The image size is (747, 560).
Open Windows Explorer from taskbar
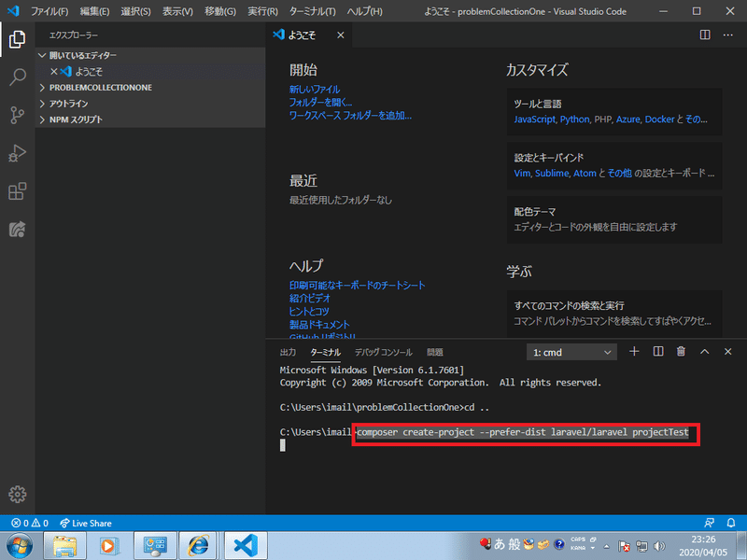64,546
